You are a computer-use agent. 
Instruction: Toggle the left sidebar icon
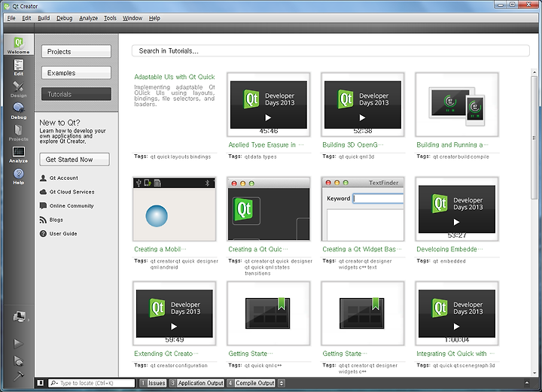[x=41, y=383]
